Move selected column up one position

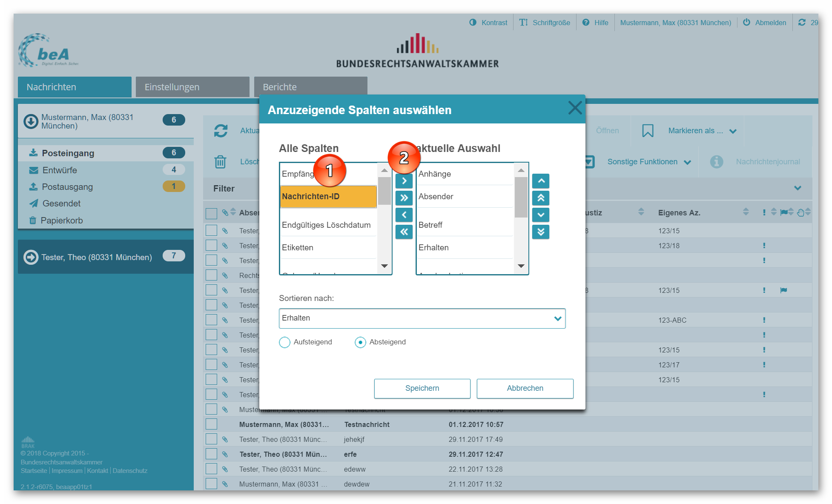pyautogui.click(x=540, y=181)
